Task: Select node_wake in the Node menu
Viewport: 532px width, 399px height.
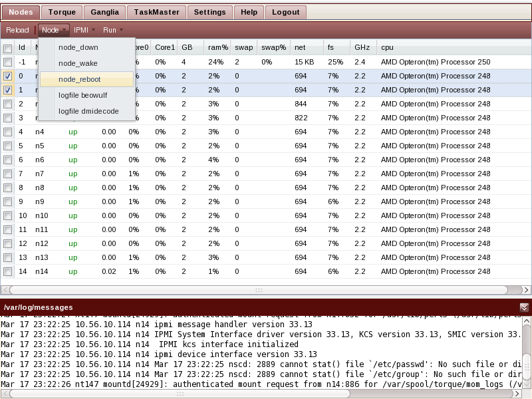Action: (86, 63)
